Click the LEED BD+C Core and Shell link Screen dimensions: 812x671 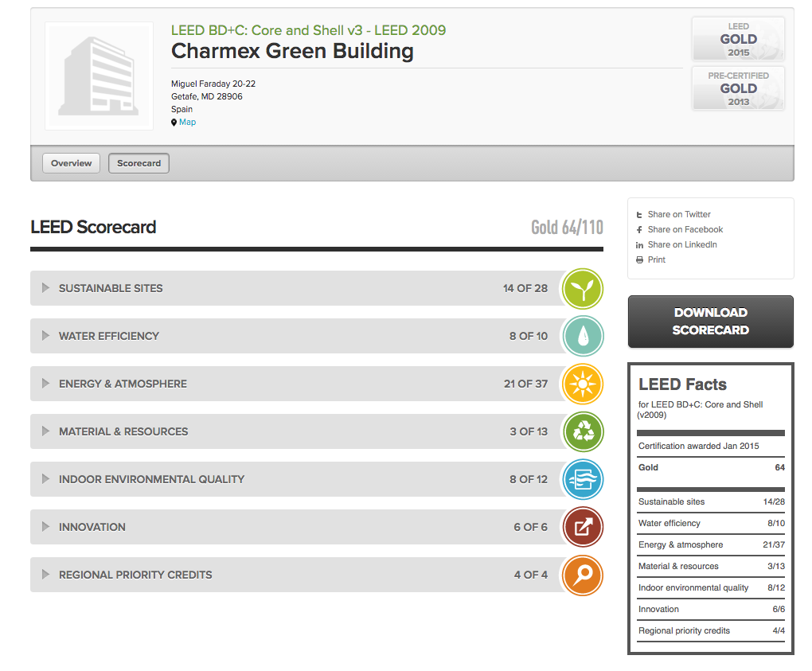pos(308,30)
